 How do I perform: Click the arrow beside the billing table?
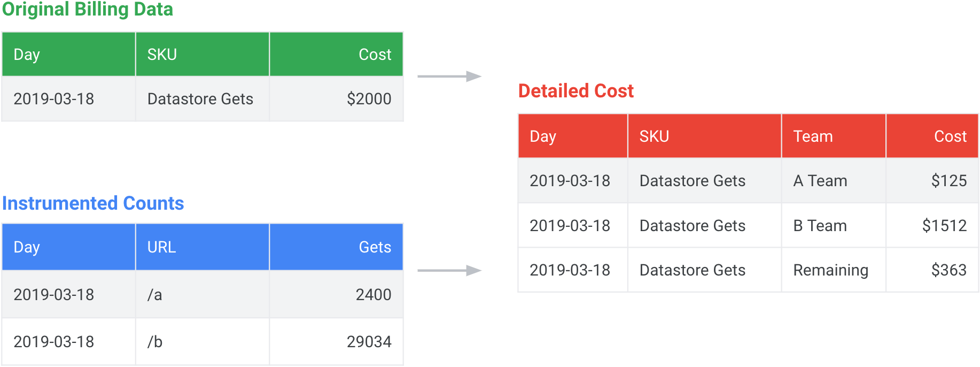tap(449, 77)
